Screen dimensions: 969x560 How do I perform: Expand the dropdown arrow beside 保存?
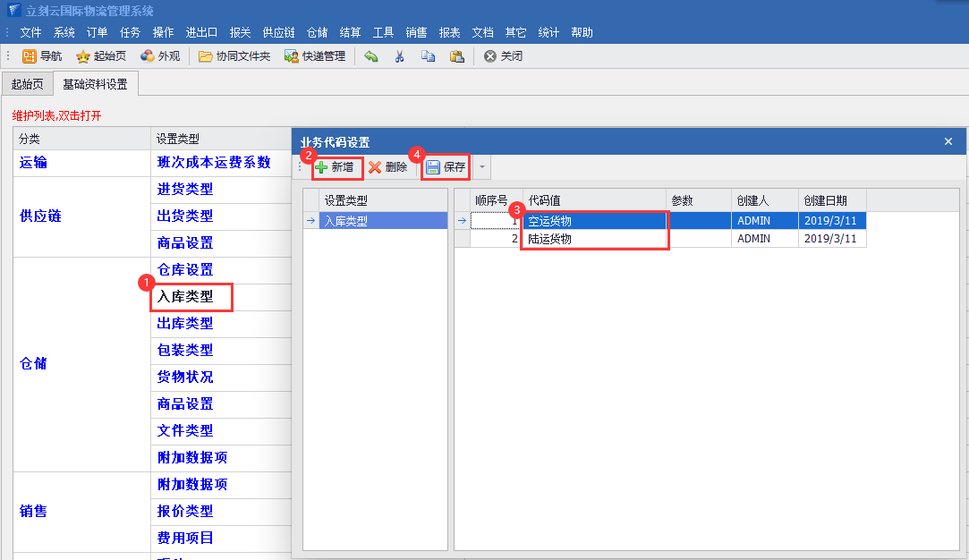coord(482,167)
